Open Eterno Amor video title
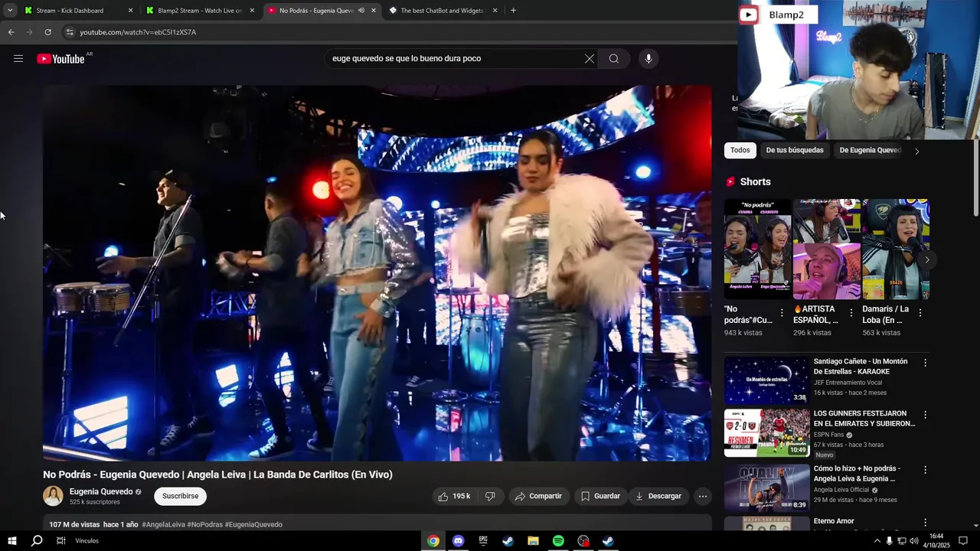 pos(834,522)
